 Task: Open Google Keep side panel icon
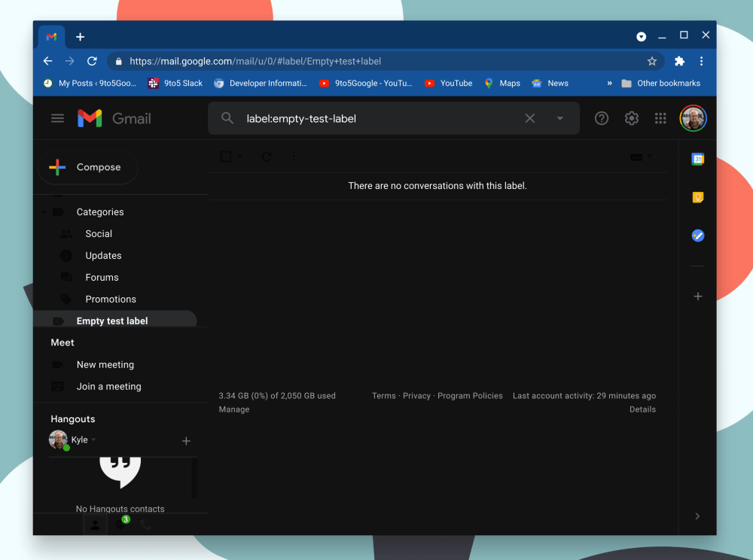coord(697,197)
